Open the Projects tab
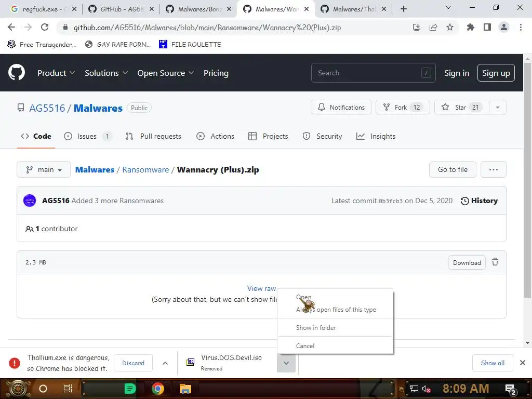 [268, 136]
